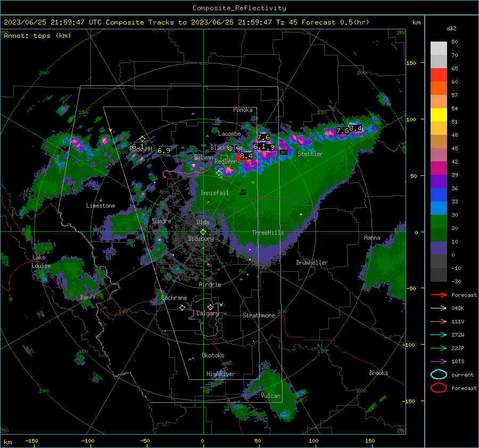Click the cyan 27ZW arrow in legend
This screenshot has height=448, width=479.
pyautogui.click(x=439, y=335)
